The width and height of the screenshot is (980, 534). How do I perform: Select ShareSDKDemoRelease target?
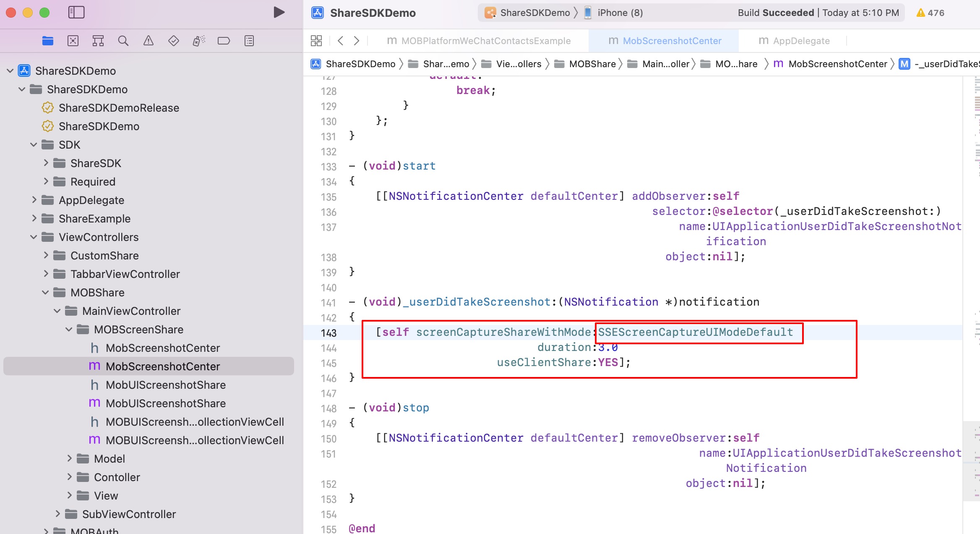(x=111, y=108)
